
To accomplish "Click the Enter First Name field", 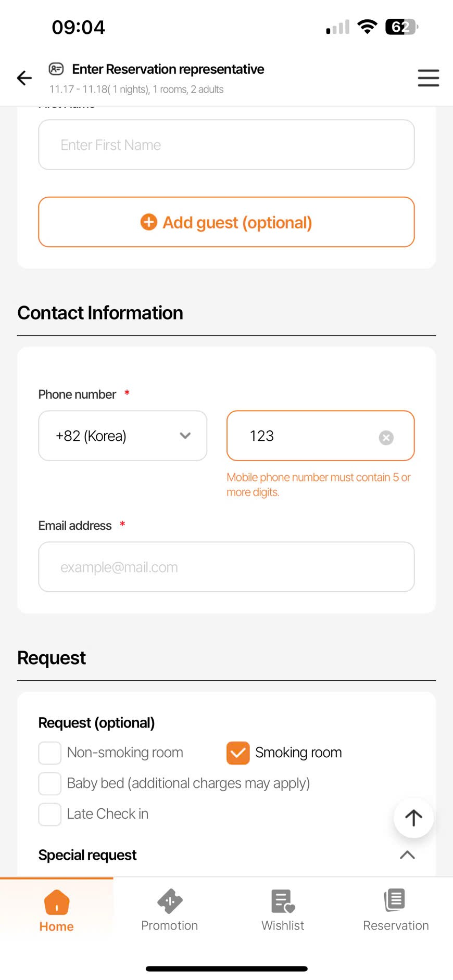I will pyautogui.click(x=227, y=145).
